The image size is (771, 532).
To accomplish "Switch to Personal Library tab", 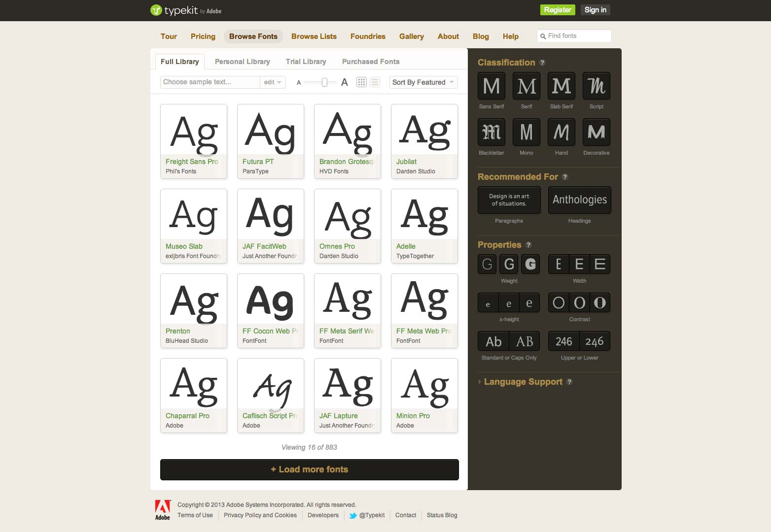I will (x=243, y=62).
